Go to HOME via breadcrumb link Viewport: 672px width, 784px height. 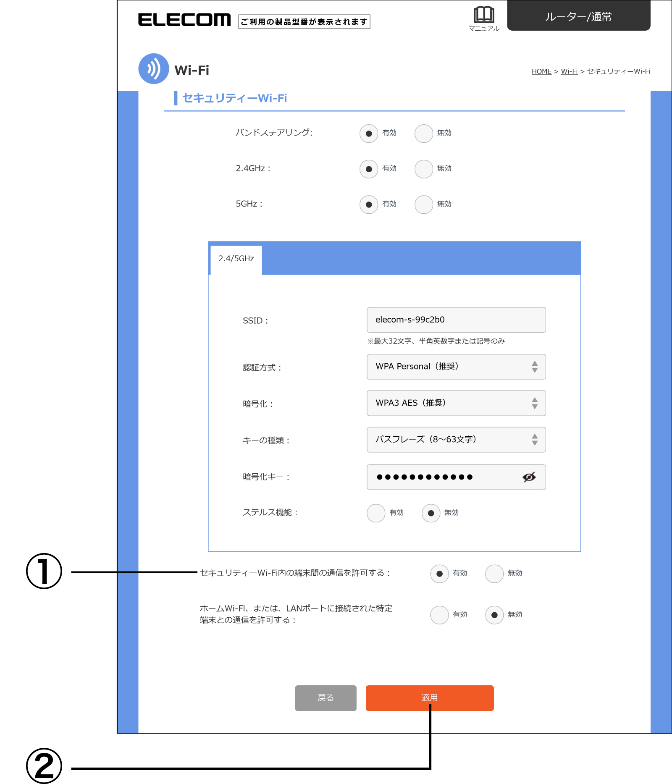coord(541,71)
